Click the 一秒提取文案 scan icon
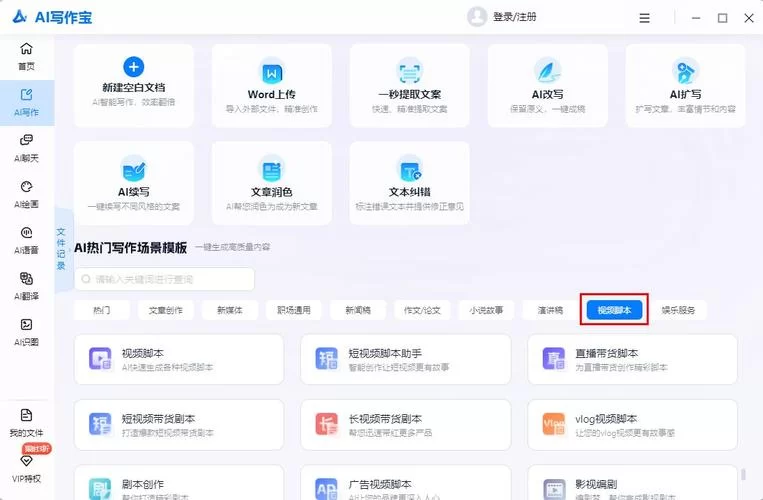The width and height of the screenshot is (763, 500). 410,73
